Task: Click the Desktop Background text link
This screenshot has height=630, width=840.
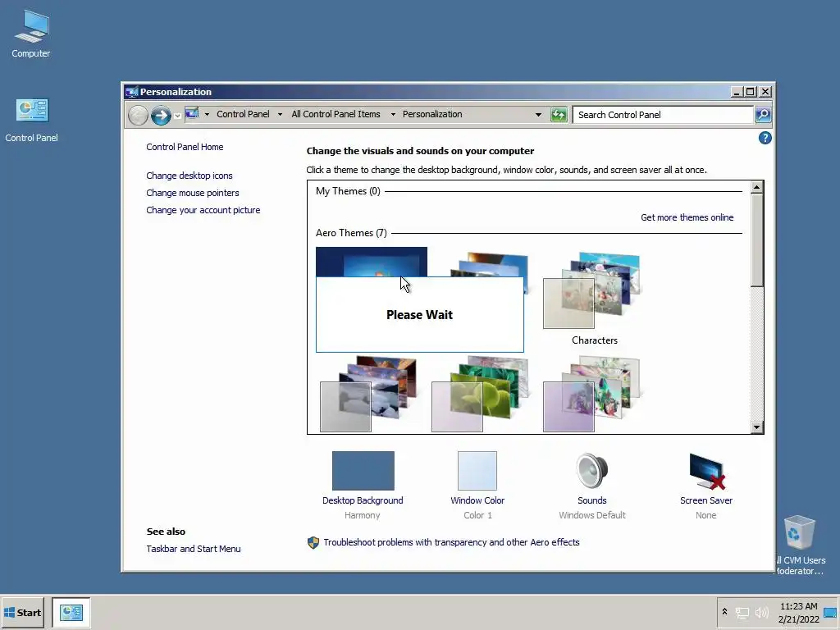Action: point(362,500)
